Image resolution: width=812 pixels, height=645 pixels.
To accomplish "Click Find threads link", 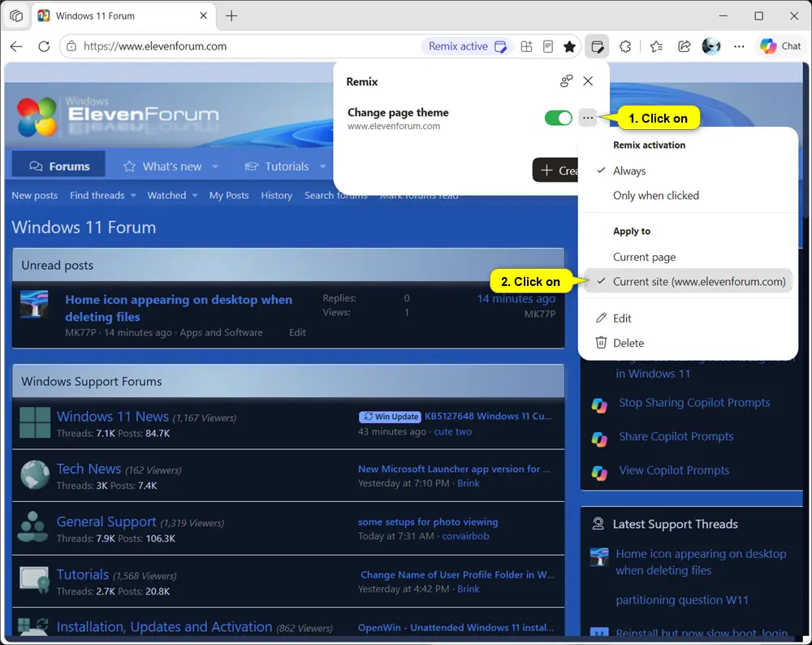I will coord(97,195).
